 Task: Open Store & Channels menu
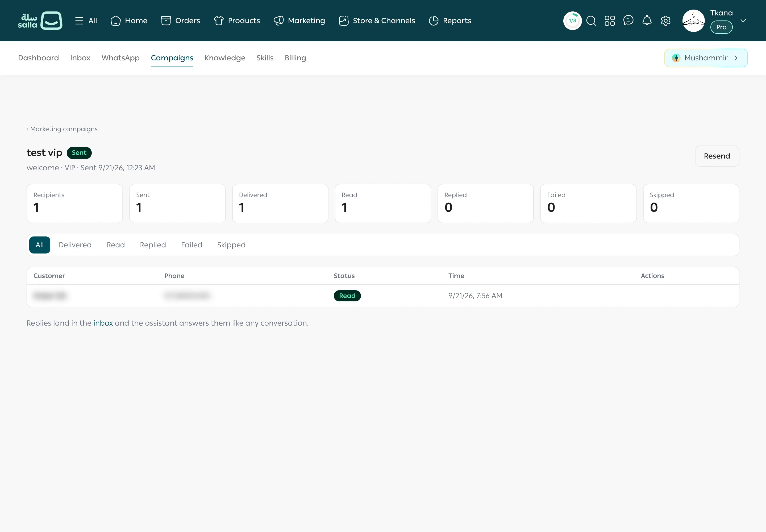tap(377, 21)
